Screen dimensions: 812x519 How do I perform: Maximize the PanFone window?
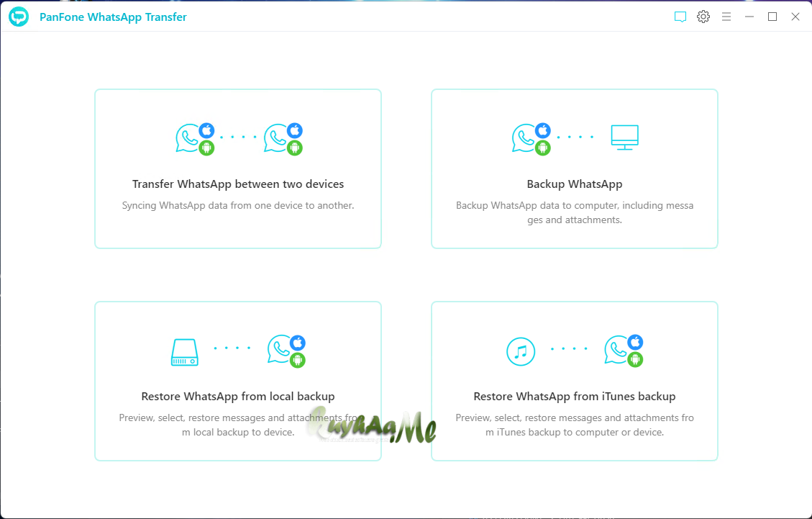click(x=772, y=17)
